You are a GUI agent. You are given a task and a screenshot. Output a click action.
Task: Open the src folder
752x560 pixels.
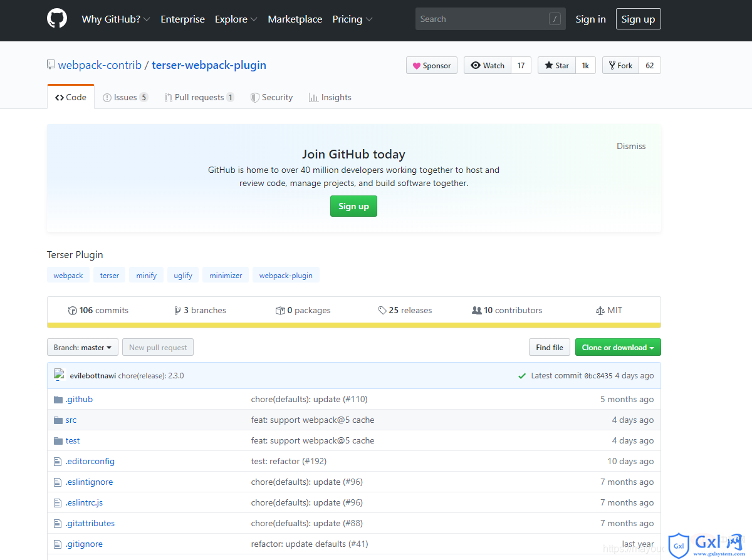click(x=71, y=420)
